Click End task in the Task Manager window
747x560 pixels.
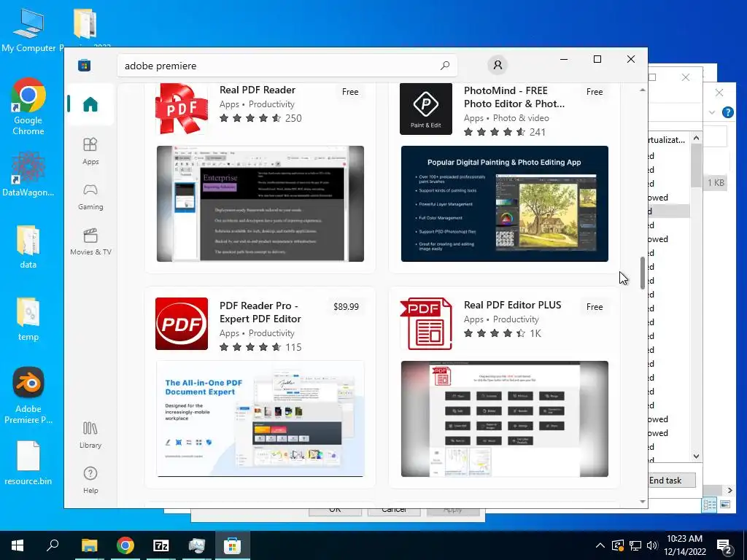click(669, 481)
